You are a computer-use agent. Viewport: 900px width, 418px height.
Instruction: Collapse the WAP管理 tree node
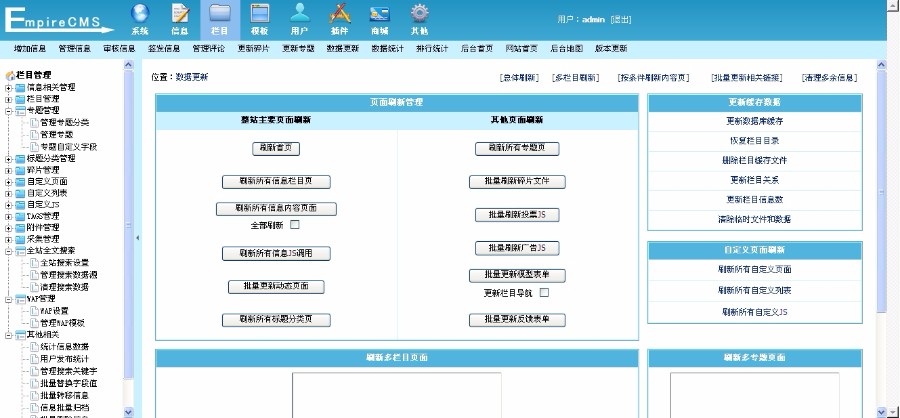(x=9, y=299)
